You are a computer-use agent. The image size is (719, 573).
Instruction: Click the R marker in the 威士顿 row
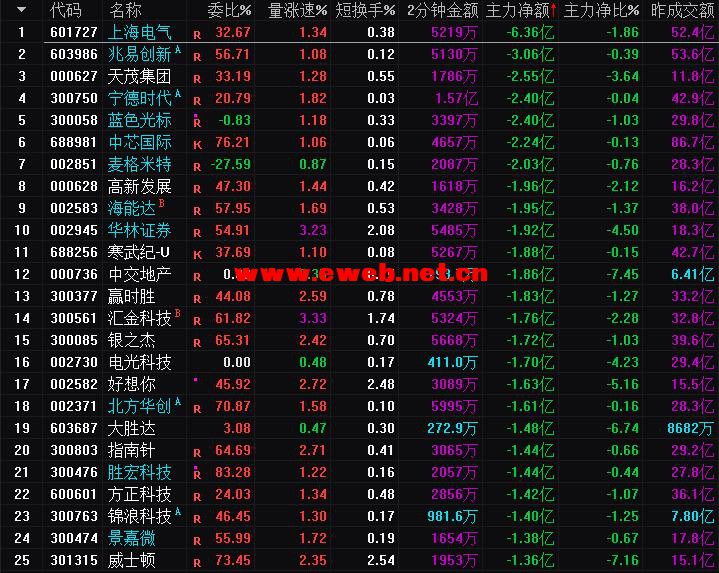[197, 563]
